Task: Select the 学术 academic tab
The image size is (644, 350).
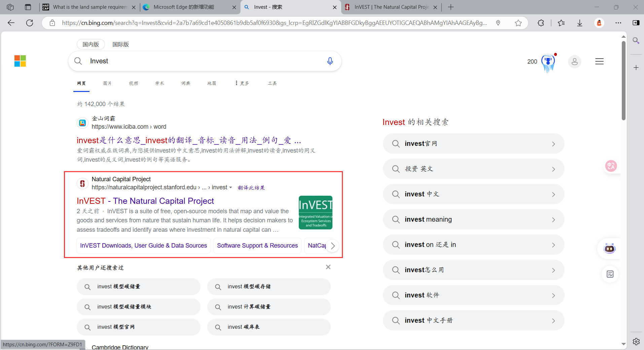Action: coord(160,83)
